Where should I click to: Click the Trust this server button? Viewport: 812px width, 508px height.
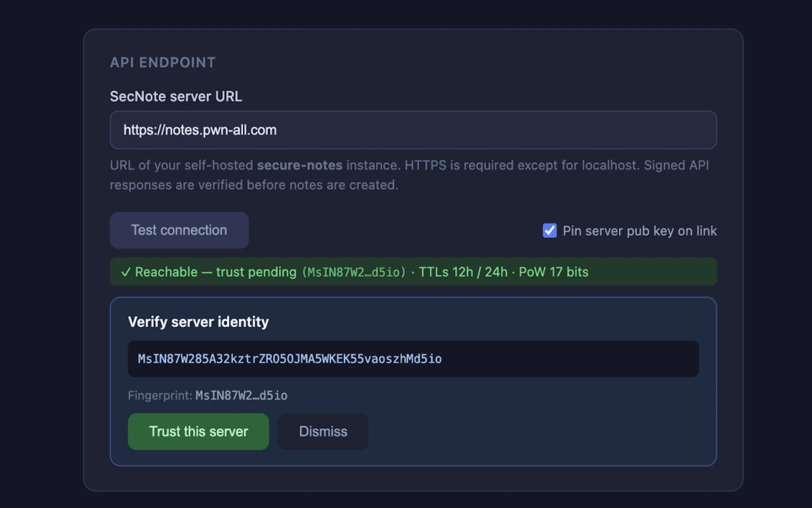(x=198, y=431)
